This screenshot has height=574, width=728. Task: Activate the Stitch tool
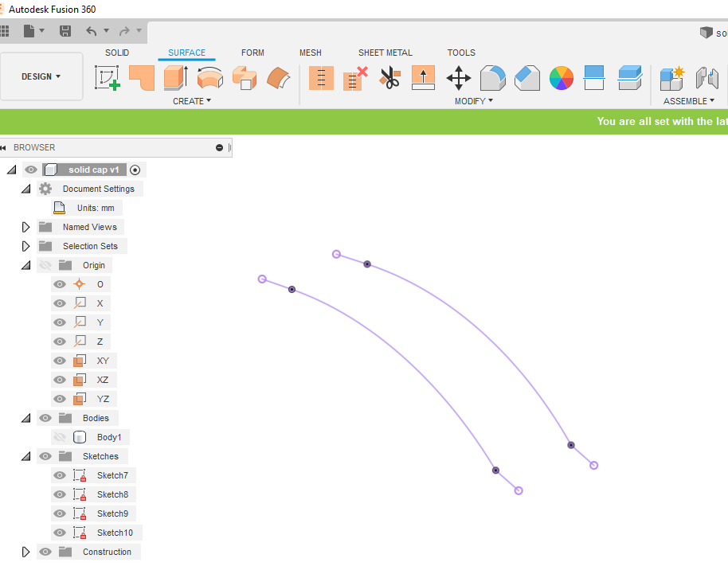coord(321,78)
